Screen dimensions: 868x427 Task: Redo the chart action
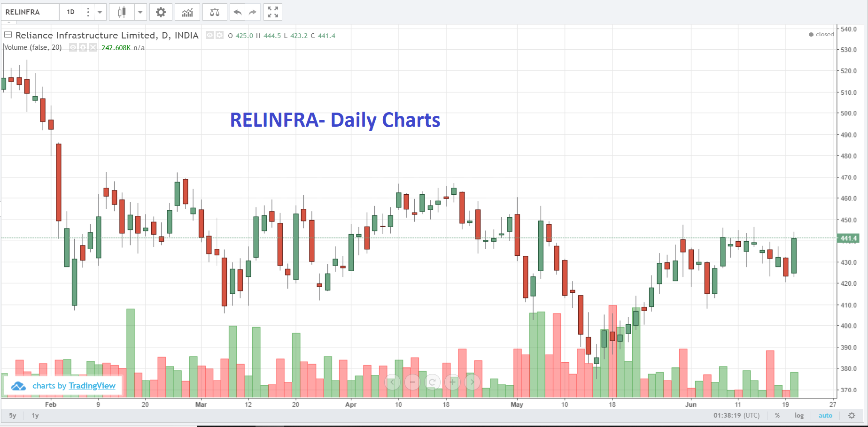click(x=253, y=12)
